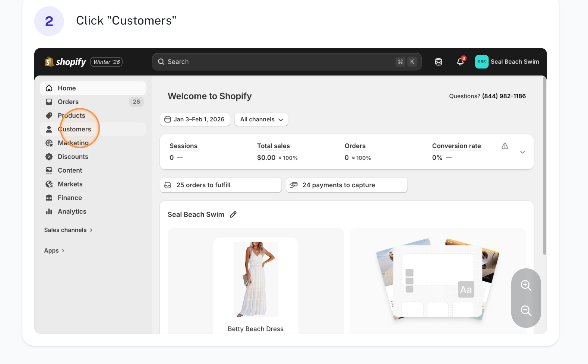Open the Sidekick assistant icon

pyautogui.click(x=439, y=62)
